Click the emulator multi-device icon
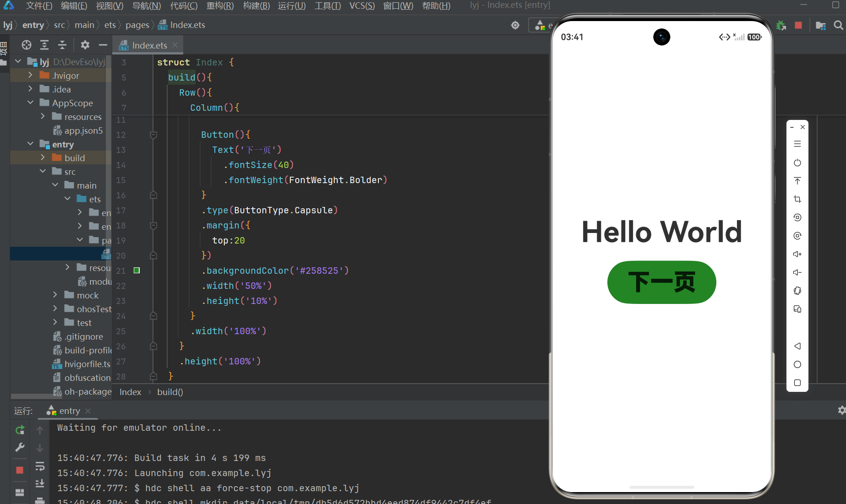Viewport: 846px width, 504px height. coord(797,309)
